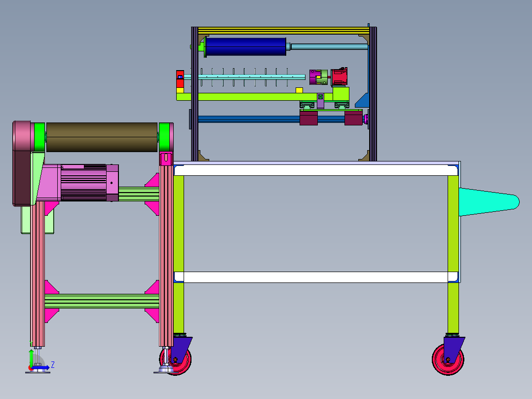This screenshot has height=399, width=532.
Task: Pick the light cyan lead screw shaft
Action: point(244,77)
